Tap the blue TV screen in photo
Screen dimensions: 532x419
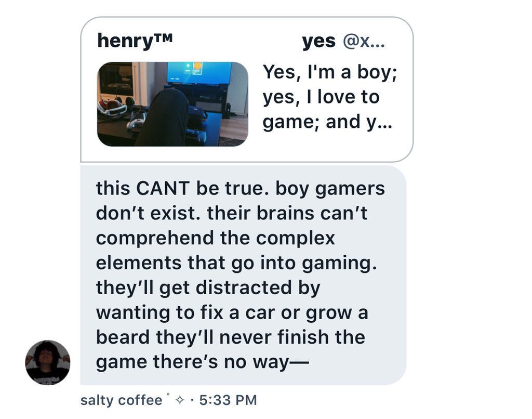click(199, 73)
